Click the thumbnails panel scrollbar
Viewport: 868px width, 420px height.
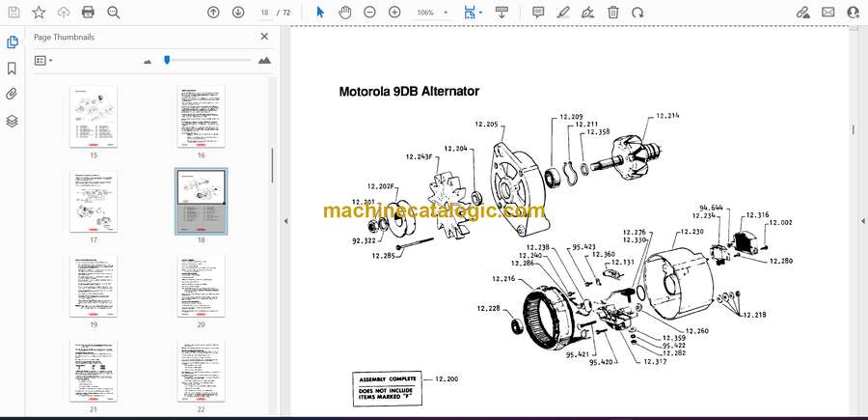[x=272, y=165]
